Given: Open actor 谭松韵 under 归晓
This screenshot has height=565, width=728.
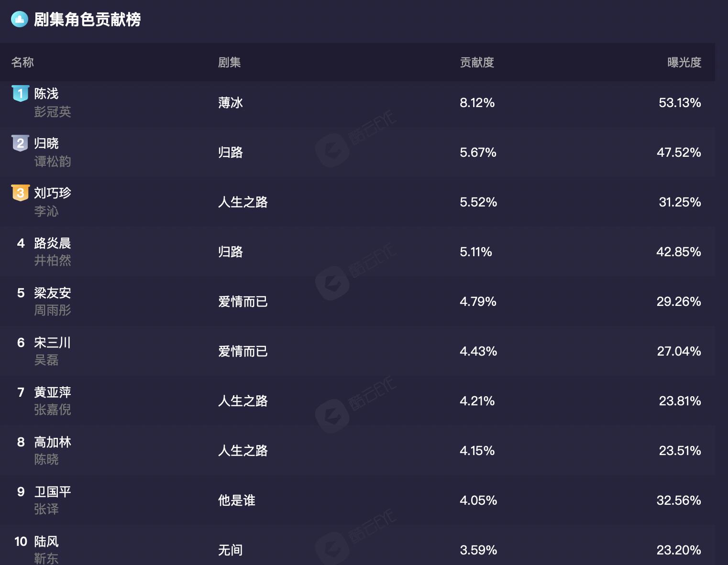Looking at the screenshot, I should 55,162.
